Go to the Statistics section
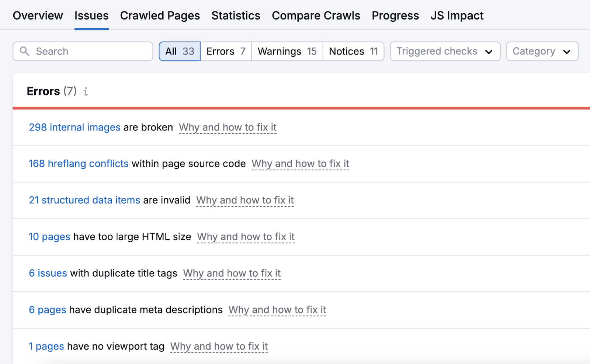 (236, 15)
